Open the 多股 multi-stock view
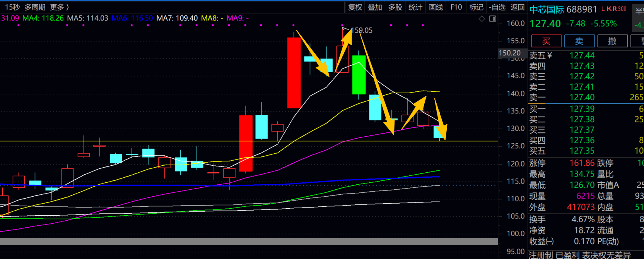 pyautogui.click(x=395, y=7)
